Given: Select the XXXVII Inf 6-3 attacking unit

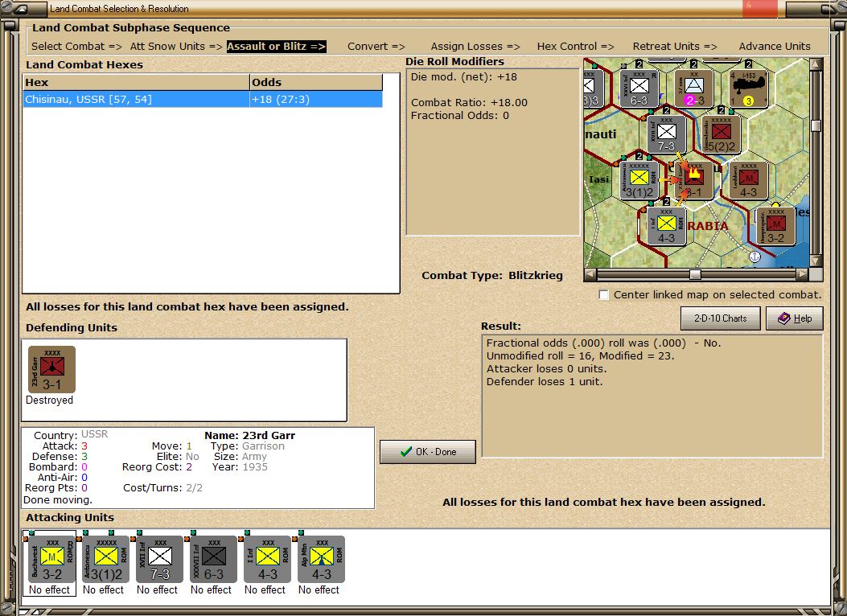Looking at the screenshot, I should click(x=214, y=559).
